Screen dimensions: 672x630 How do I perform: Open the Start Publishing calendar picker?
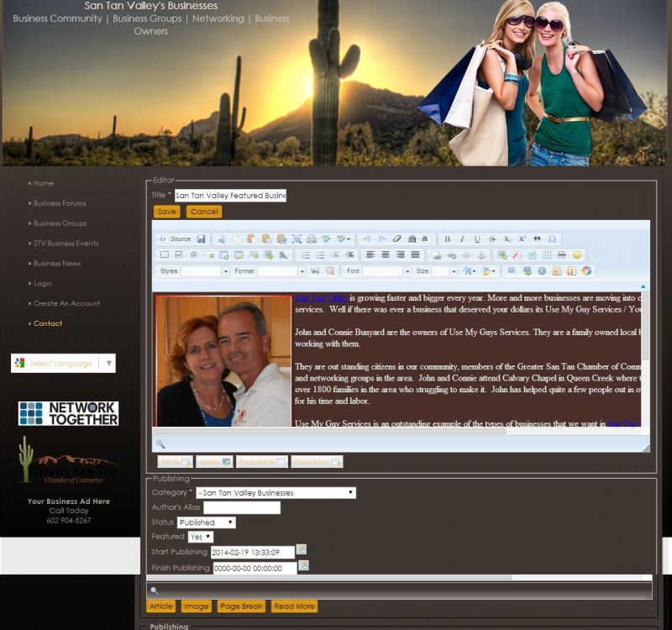(x=302, y=549)
